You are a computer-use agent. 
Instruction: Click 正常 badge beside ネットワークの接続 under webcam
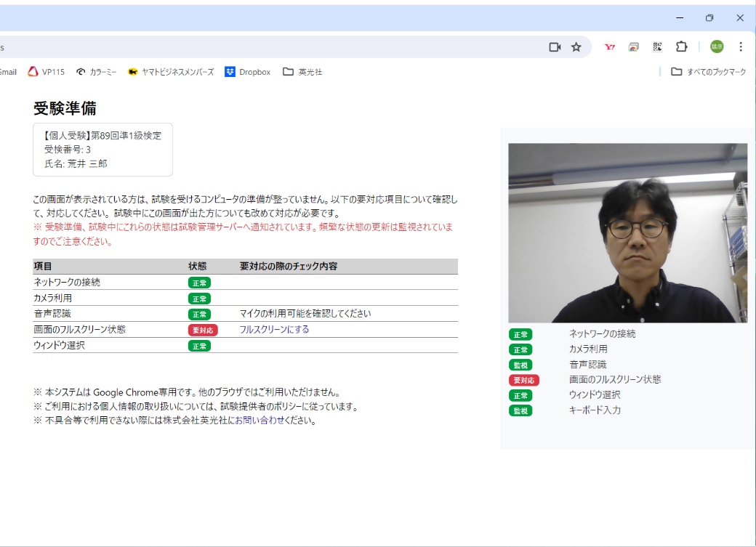point(520,334)
